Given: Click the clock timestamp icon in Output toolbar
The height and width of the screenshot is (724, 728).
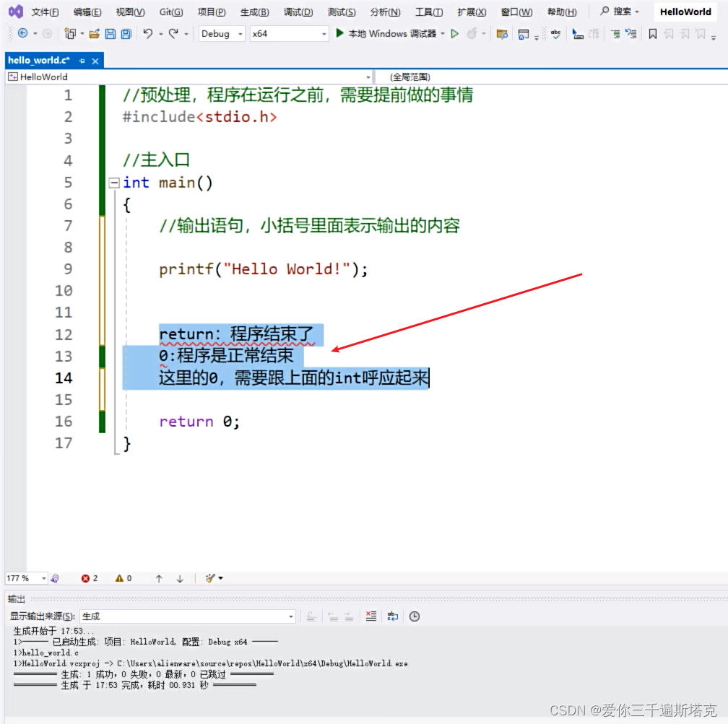Looking at the screenshot, I should [414, 616].
